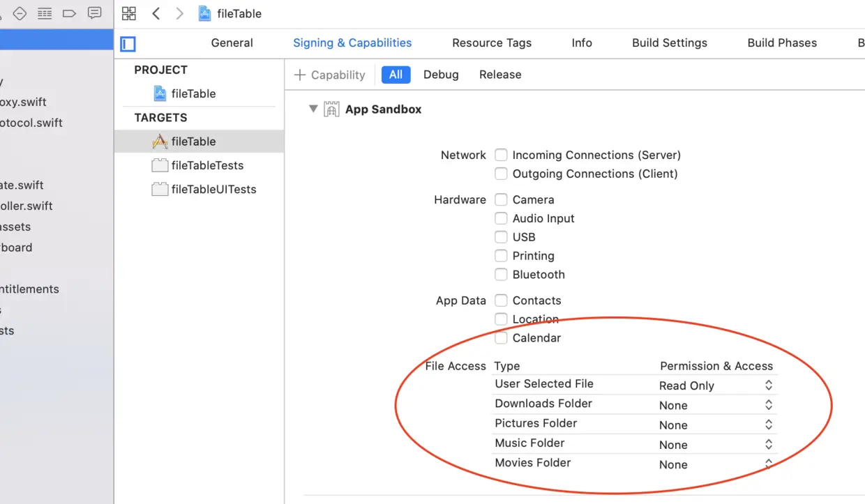
Task: Click the fileTable project icon under PROJECT
Action: tap(160, 93)
